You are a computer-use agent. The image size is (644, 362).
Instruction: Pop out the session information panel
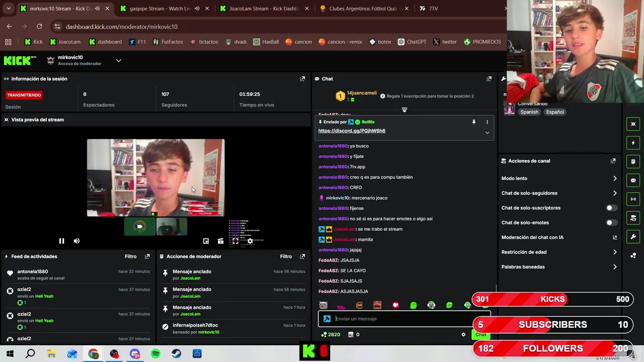(x=302, y=79)
